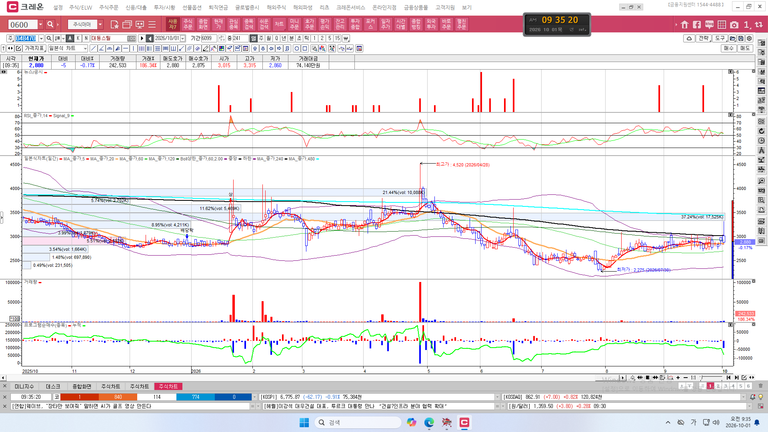Click the 주식주문 shortcut in red toolbar
Viewport: 768px width, 432px height.
(188, 24)
